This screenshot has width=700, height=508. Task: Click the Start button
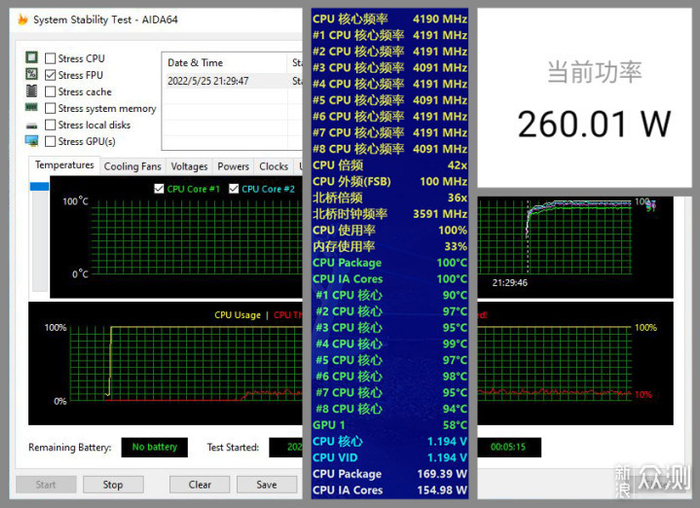point(46,485)
